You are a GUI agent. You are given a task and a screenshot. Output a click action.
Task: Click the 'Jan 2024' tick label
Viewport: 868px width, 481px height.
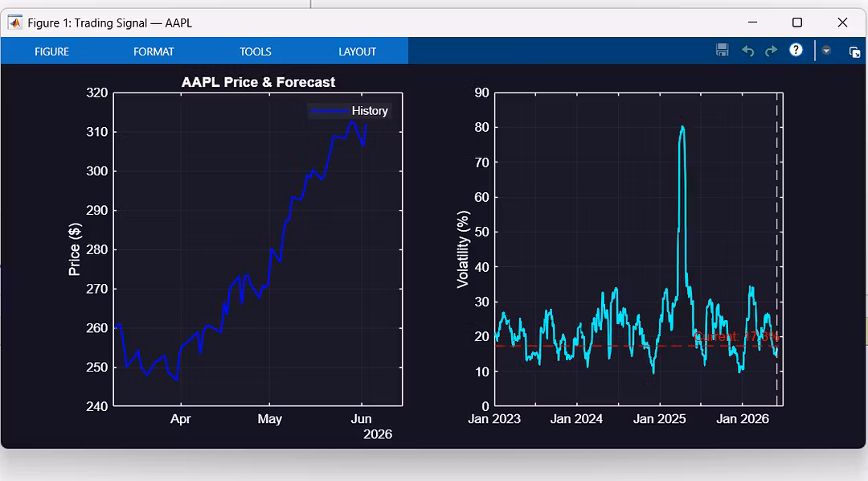pos(576,419)
